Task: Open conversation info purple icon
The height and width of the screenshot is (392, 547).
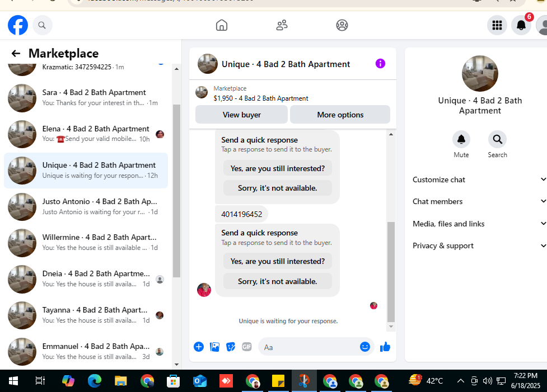Action: (380, 64)
